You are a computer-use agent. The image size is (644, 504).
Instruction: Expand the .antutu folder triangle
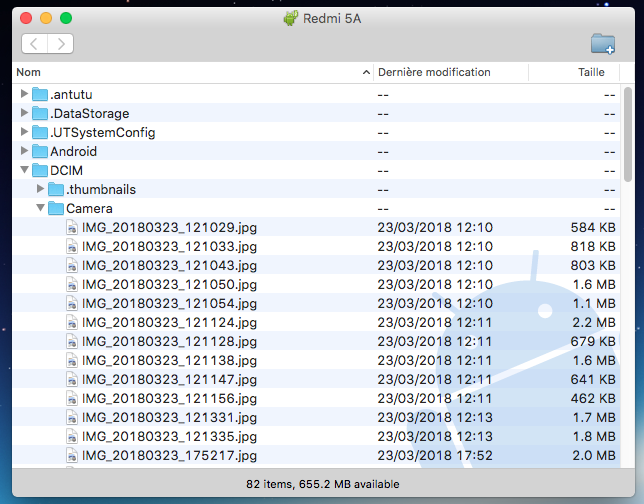25,94
